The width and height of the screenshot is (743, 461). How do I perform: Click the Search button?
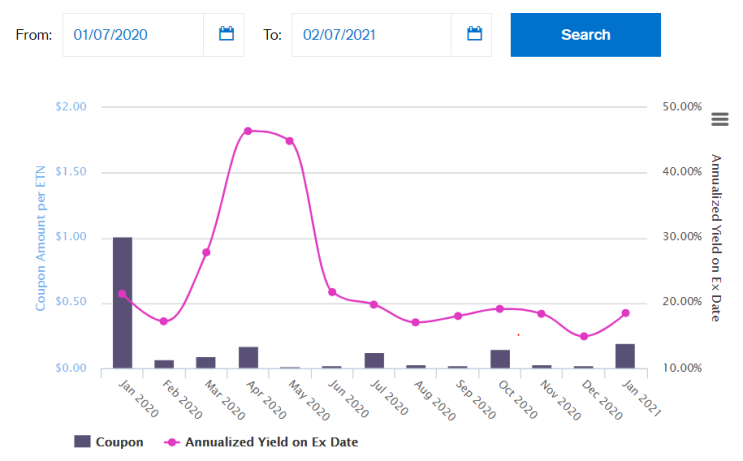[586, 35]
